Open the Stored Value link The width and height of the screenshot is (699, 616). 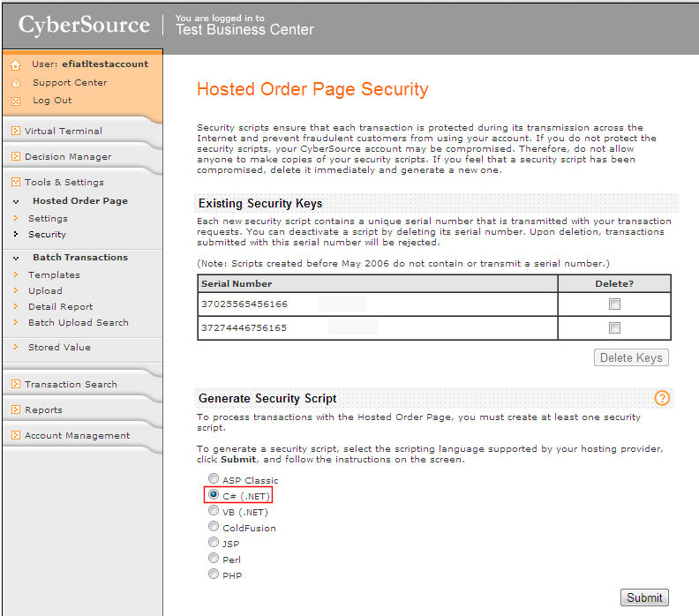point(59,347)
